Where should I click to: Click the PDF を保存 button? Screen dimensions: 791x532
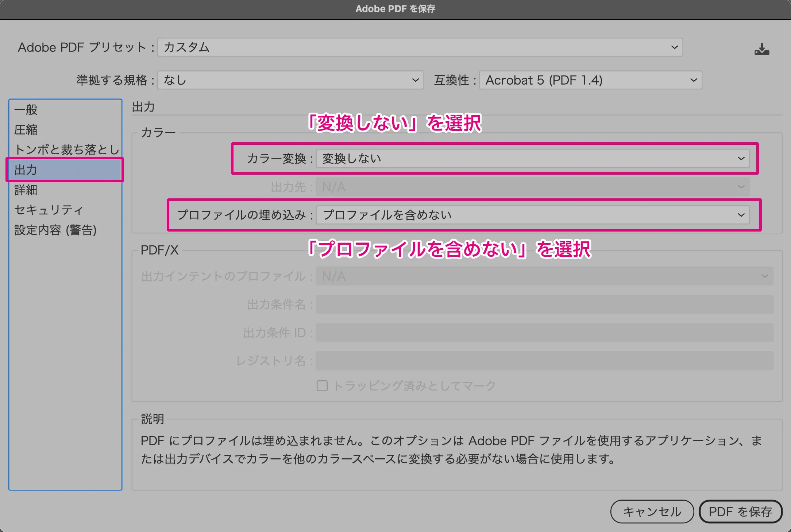741,511
